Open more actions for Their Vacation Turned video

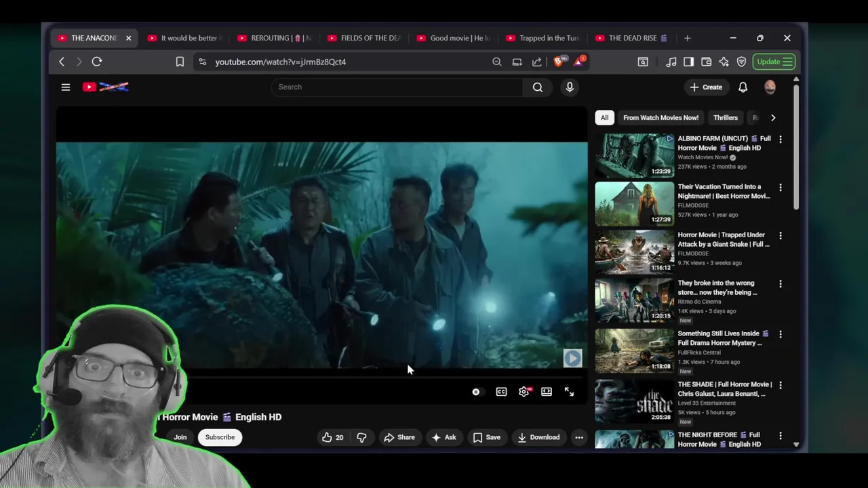781,187
